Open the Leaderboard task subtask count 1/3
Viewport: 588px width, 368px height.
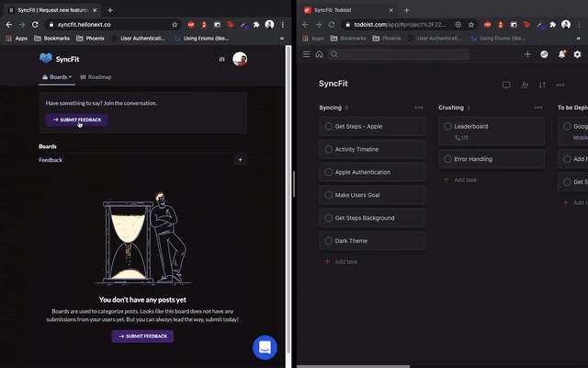coord(461,138)
